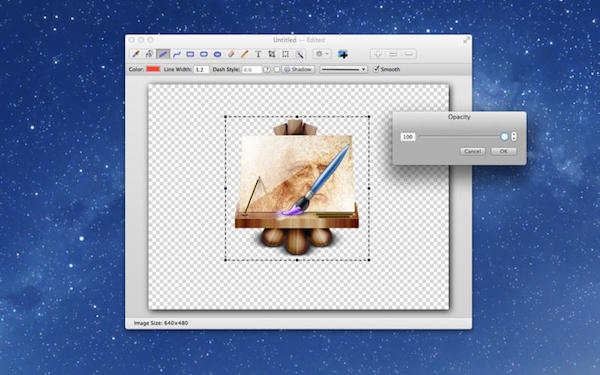Click the fullscreen arrows in the title bar
Image resolution: width=600 pixels, height=375 pixels.
click(466, 40)
